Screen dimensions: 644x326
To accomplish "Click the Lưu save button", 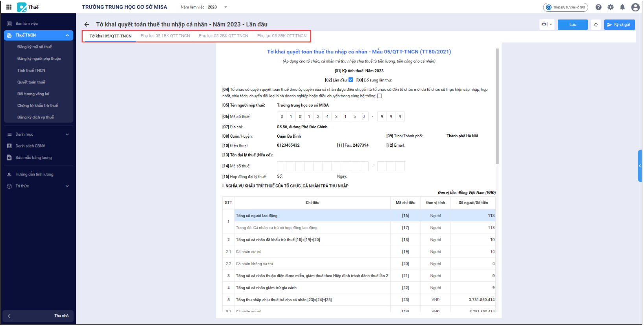I will [573, 25].
